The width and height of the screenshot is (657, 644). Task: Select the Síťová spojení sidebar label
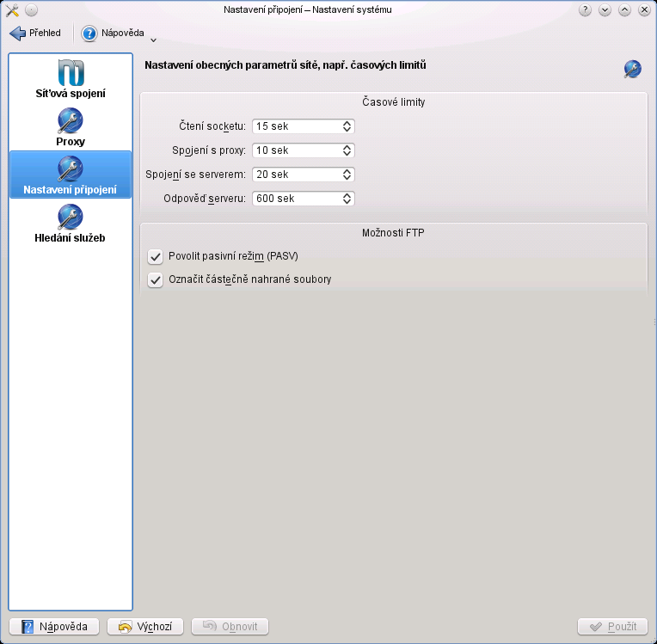(71, 94)
